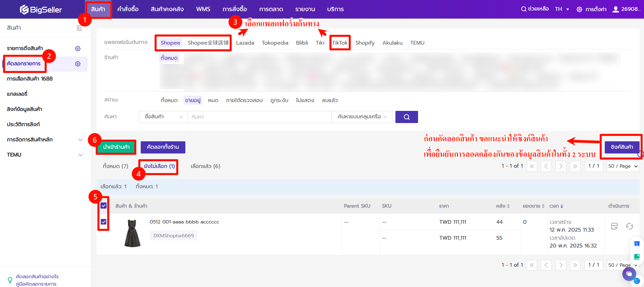644x287 pixels.
Task: Open the WMS top menu
Action: [203, 9]
